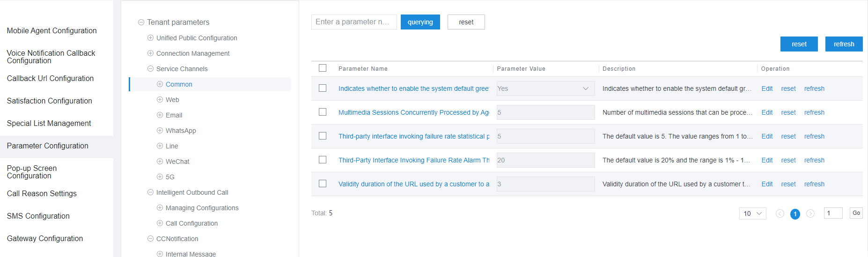
Task: Go to the next page arrow
Action: click(810, 213)
